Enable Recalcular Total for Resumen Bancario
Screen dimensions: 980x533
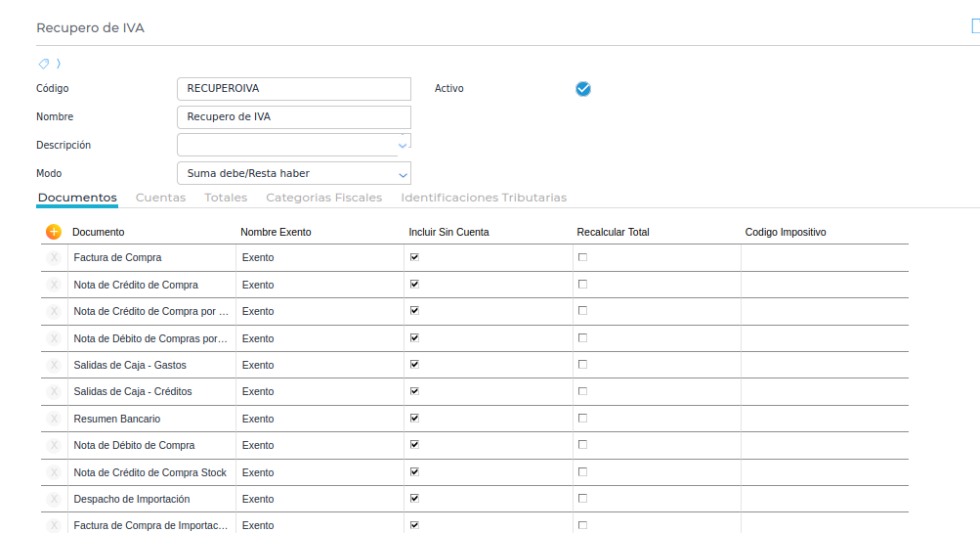[583, 419]
